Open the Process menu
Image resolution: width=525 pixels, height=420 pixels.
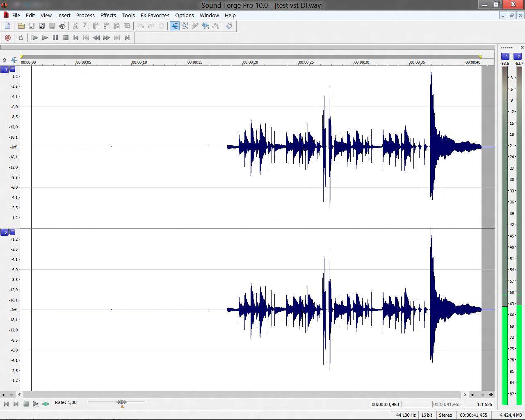point(85,15)
